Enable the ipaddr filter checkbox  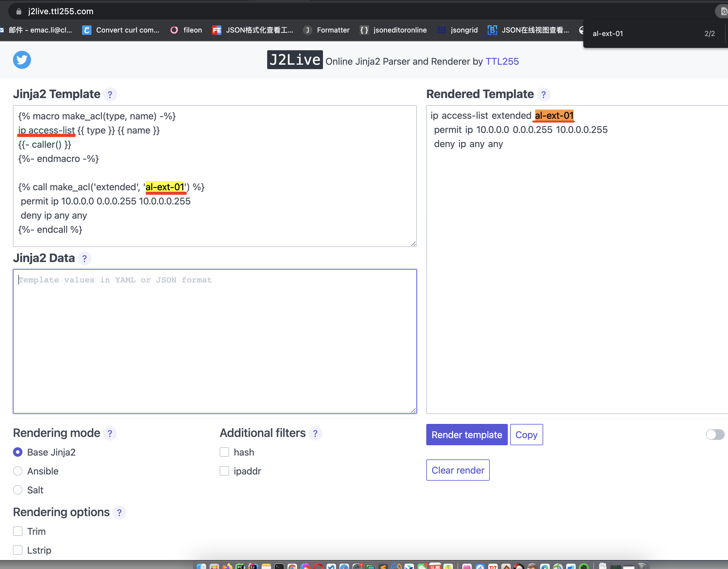(224, 471)
